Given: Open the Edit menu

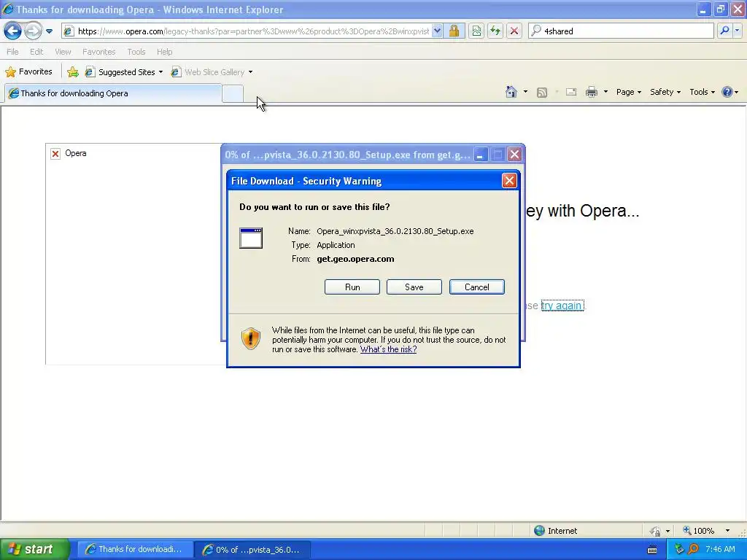Looking at the screenshot, I should coord(36,52).
